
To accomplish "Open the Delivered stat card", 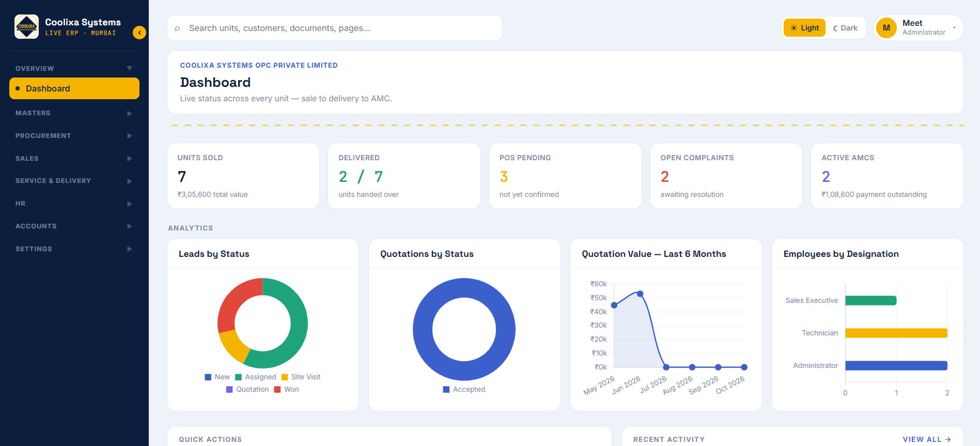I will (x=404, y=176).
